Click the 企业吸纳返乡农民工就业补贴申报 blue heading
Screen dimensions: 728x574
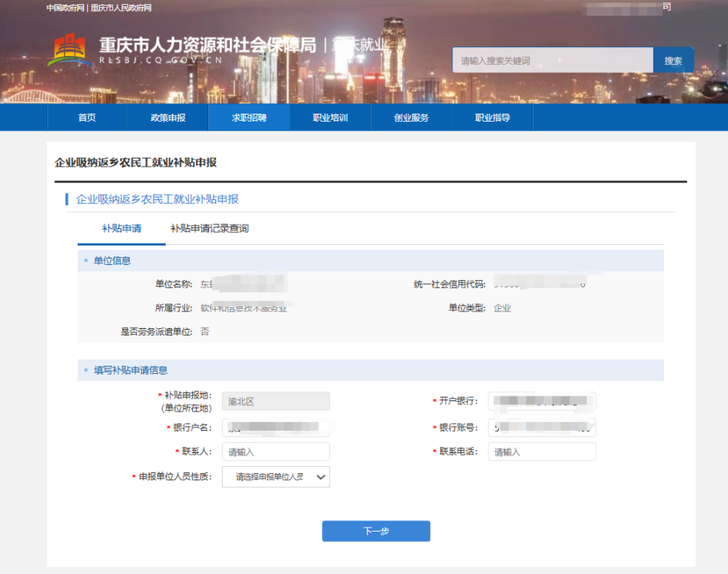[158, 199]
